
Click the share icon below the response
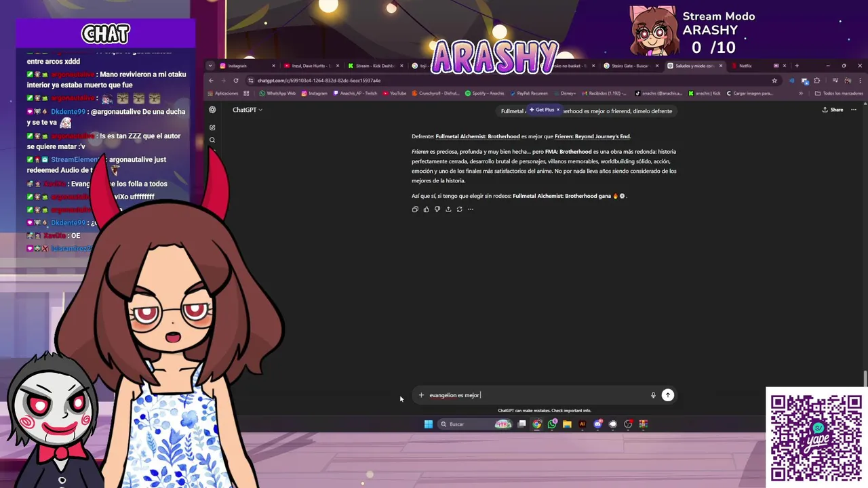[x=448, y=209]
